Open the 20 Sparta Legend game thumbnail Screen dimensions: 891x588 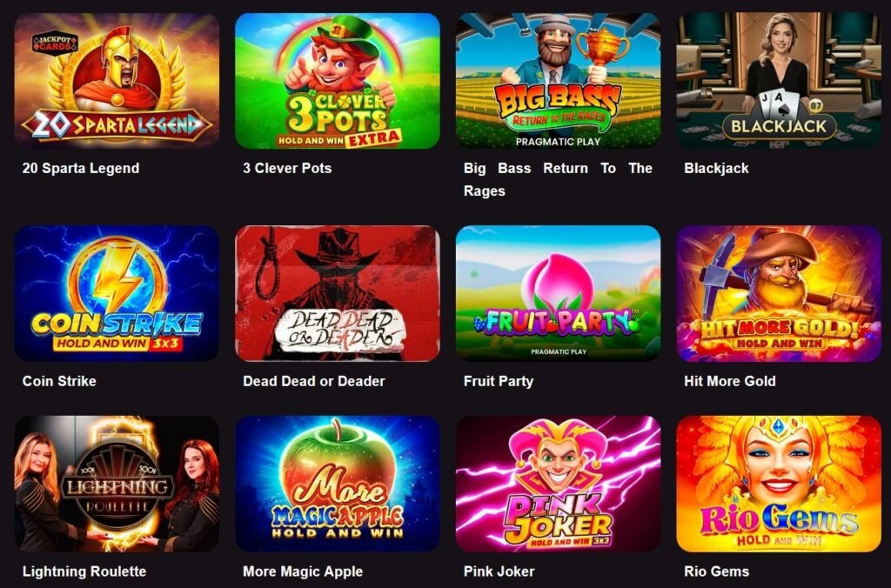click(117, 81)
